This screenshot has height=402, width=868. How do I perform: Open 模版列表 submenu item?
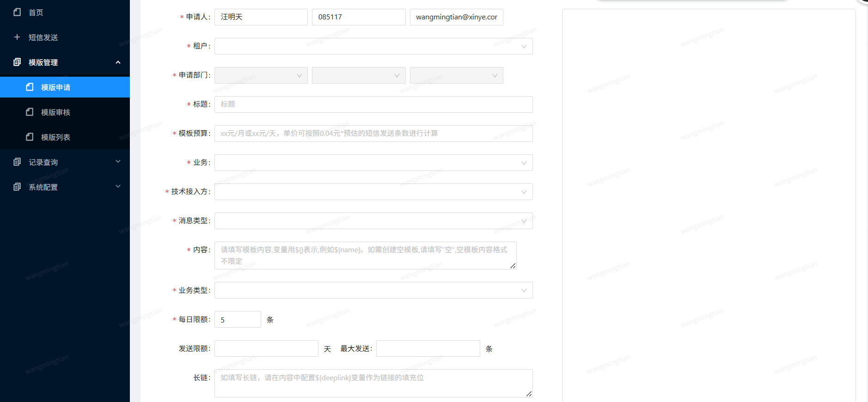65,137
